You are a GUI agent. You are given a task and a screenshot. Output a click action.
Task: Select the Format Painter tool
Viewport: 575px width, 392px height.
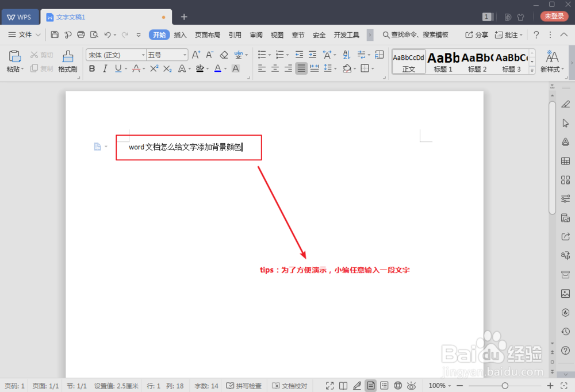(x=67, y=62)
